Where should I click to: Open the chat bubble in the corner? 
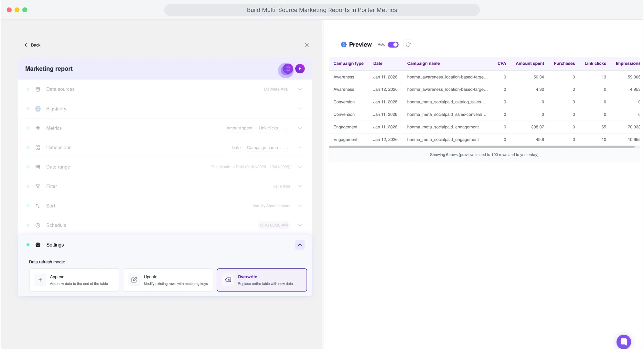point(623,342)
